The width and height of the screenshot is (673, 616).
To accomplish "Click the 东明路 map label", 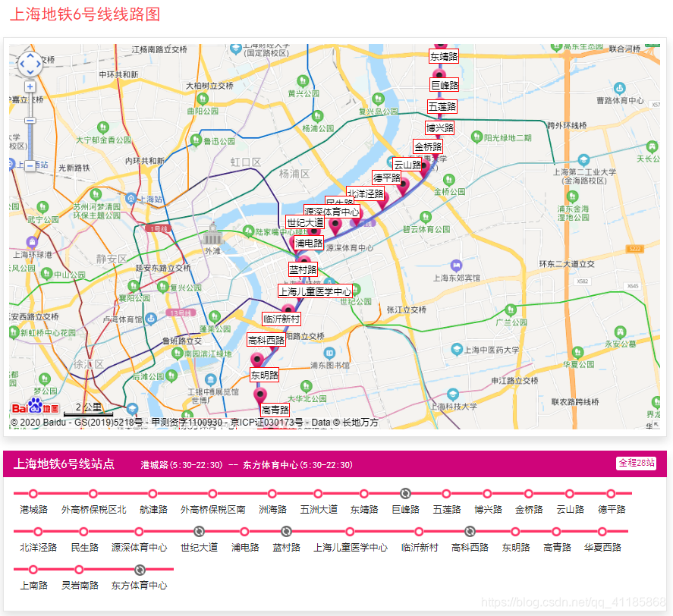I will pos(264,376).
